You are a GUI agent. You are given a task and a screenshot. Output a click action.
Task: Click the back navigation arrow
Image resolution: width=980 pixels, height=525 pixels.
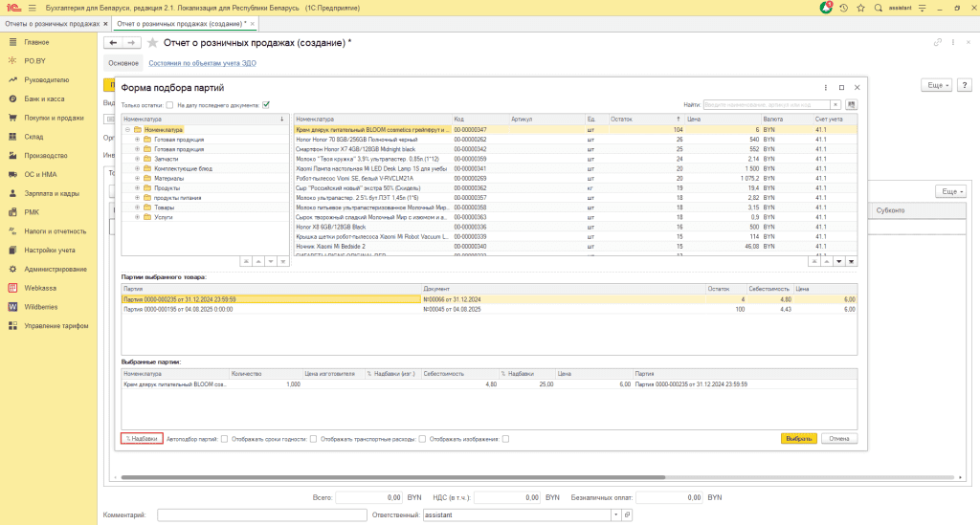click(114, 43)
